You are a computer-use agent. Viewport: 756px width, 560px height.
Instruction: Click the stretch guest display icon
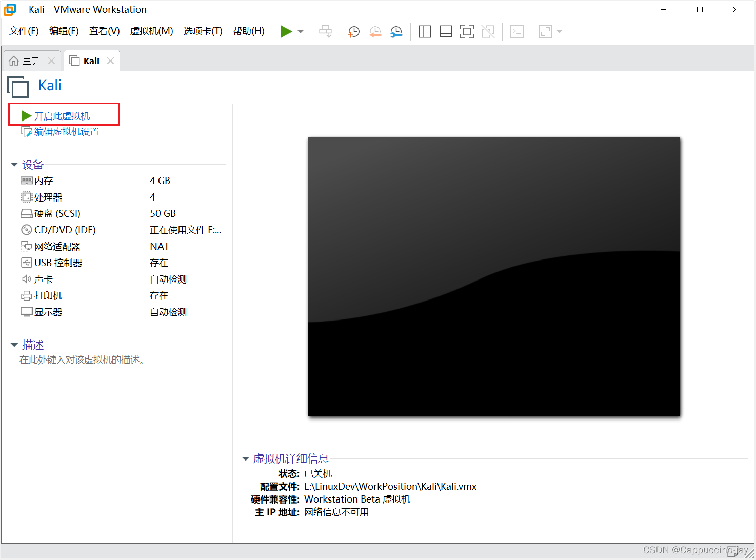pos(545,32)
